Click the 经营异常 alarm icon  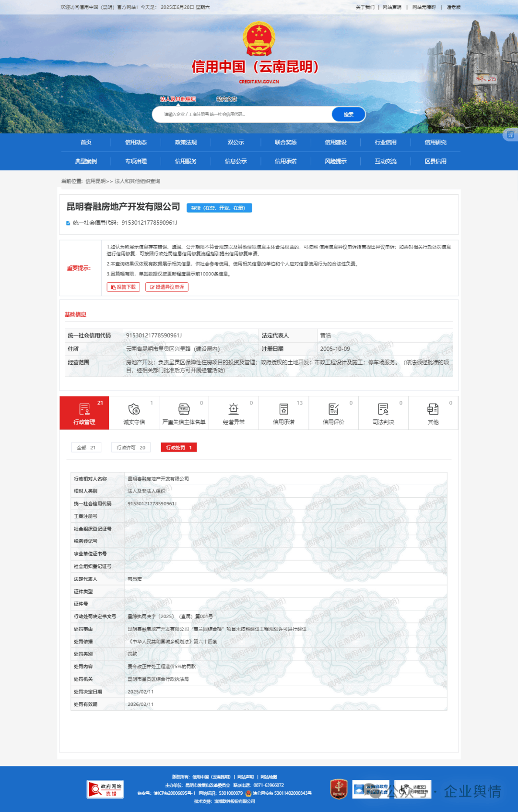tap(234, 409)
